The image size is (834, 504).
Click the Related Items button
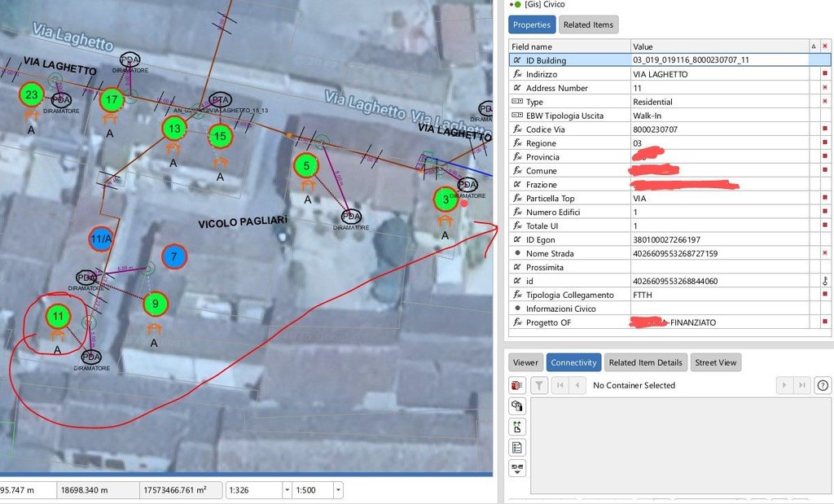tap(588, 24)
